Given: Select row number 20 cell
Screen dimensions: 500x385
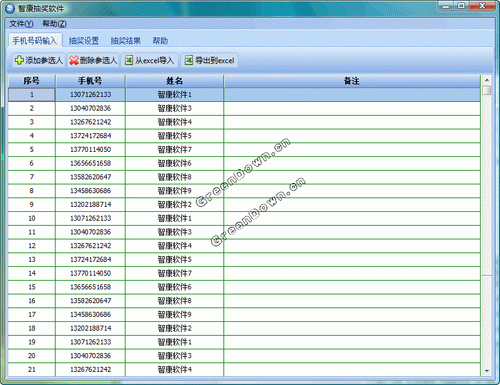Looking at the screenshot, I should (32, 356).
